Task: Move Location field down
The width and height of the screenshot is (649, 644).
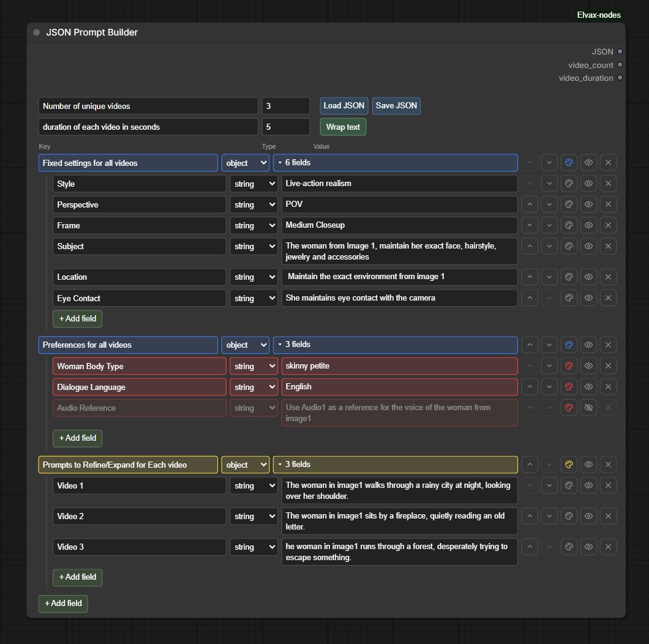Action: (549, 277)
